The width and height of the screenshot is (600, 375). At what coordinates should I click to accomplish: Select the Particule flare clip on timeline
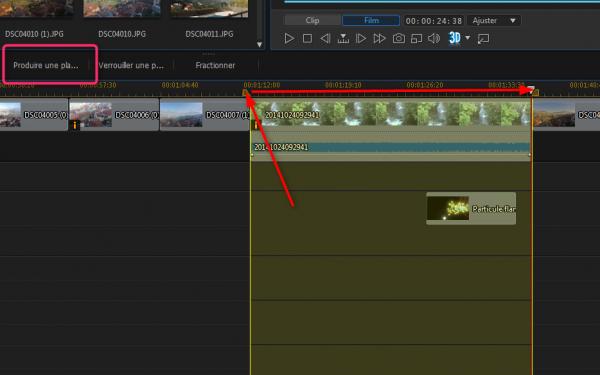471,209
